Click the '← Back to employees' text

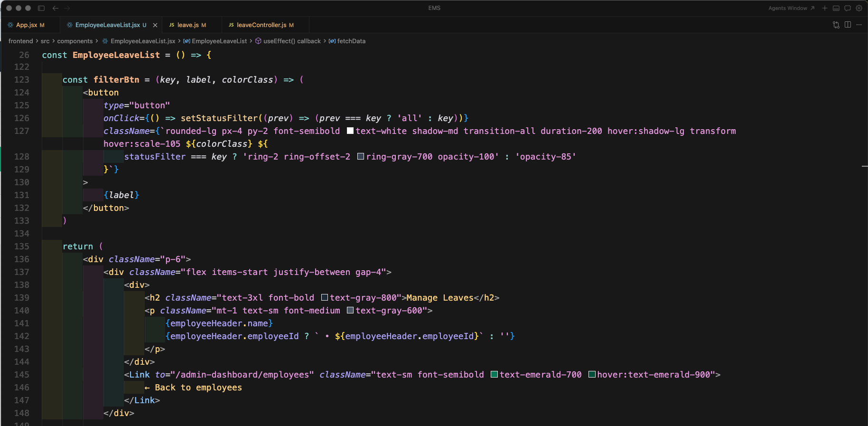[x=193, y=388]
